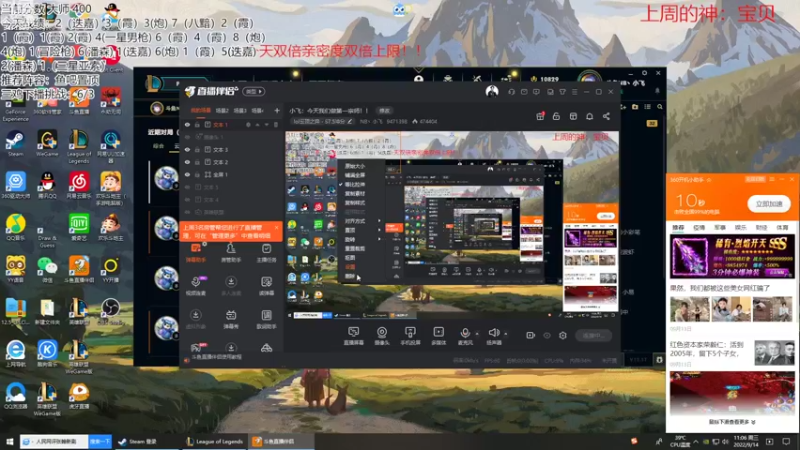Open the Steam desktop shortcut
The height and width of the screenshot is (450, 800).
[x=15, y=142]
